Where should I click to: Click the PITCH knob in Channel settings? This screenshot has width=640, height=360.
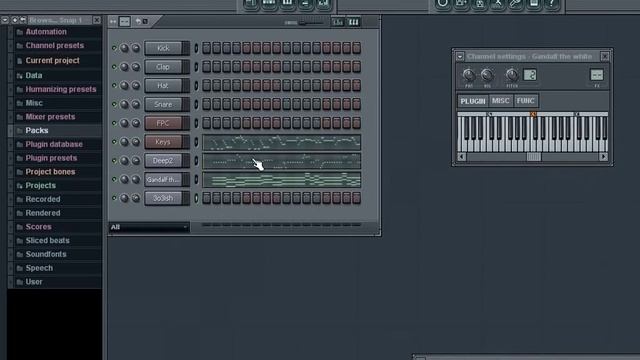[511, 75]
